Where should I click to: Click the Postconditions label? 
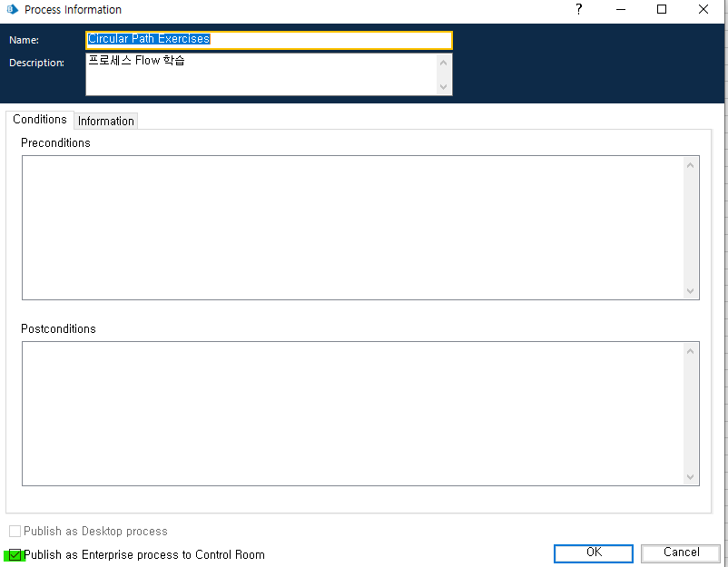coord(58,329)
